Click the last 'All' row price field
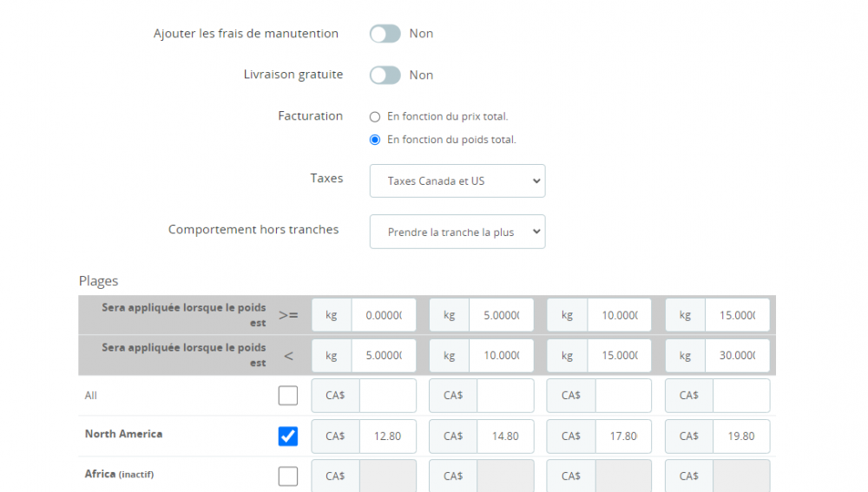 [740, 396]
